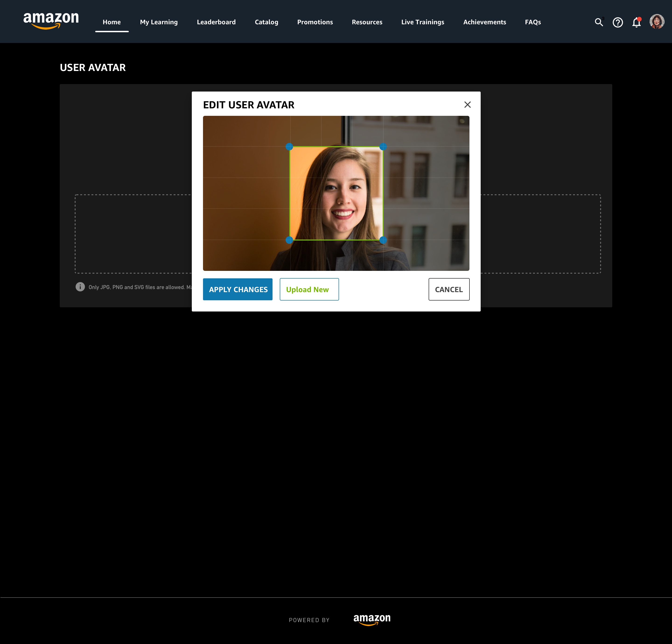
Task: Open the Live Trainings tab
Action: [x=423, y=22]
